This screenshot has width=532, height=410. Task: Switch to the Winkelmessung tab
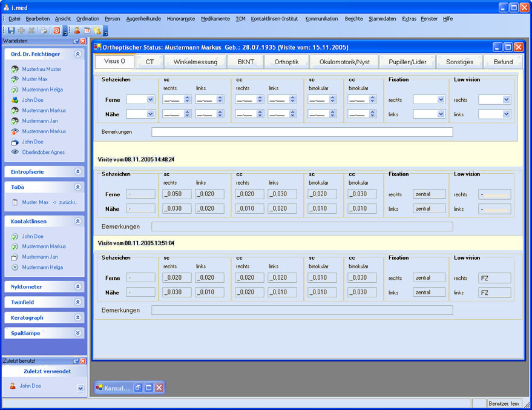click(x=195, y=62)
